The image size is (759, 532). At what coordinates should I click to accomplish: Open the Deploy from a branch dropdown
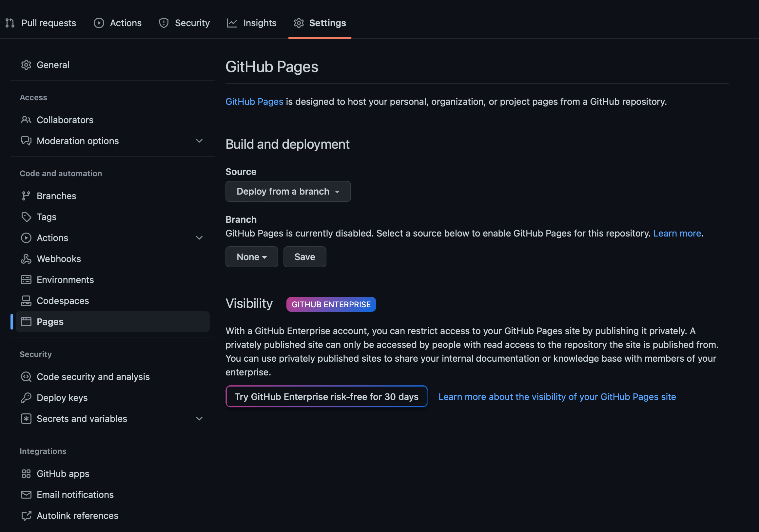point(288,191)
